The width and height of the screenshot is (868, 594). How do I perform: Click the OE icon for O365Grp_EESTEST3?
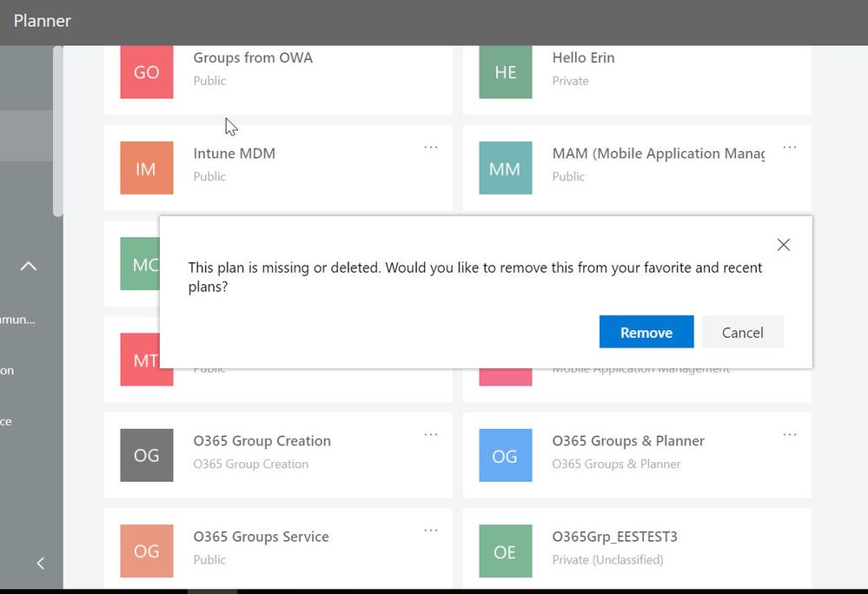(x=506, y=551)
